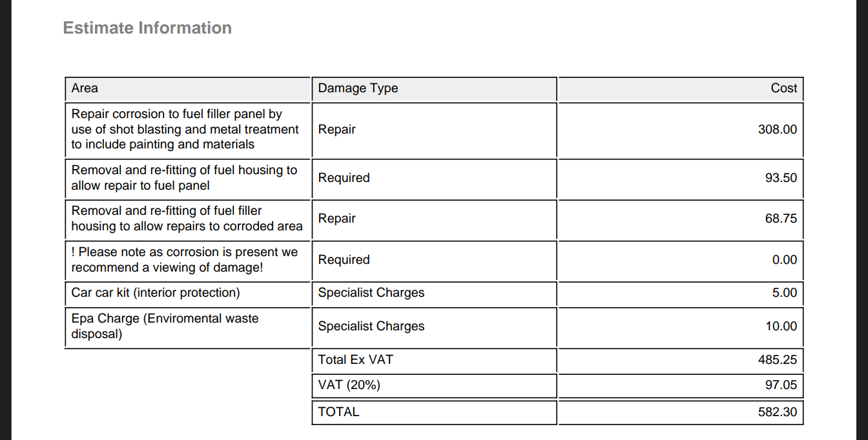Click the VAT (20%) label
868x440 pixels.
coord(349,386)
